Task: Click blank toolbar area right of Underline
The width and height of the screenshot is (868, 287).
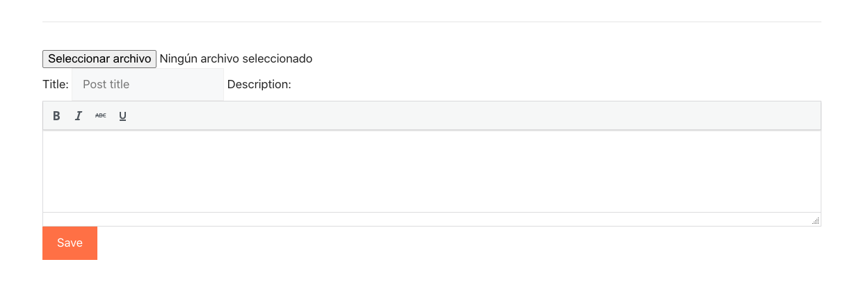Action: tap(473, 116)
